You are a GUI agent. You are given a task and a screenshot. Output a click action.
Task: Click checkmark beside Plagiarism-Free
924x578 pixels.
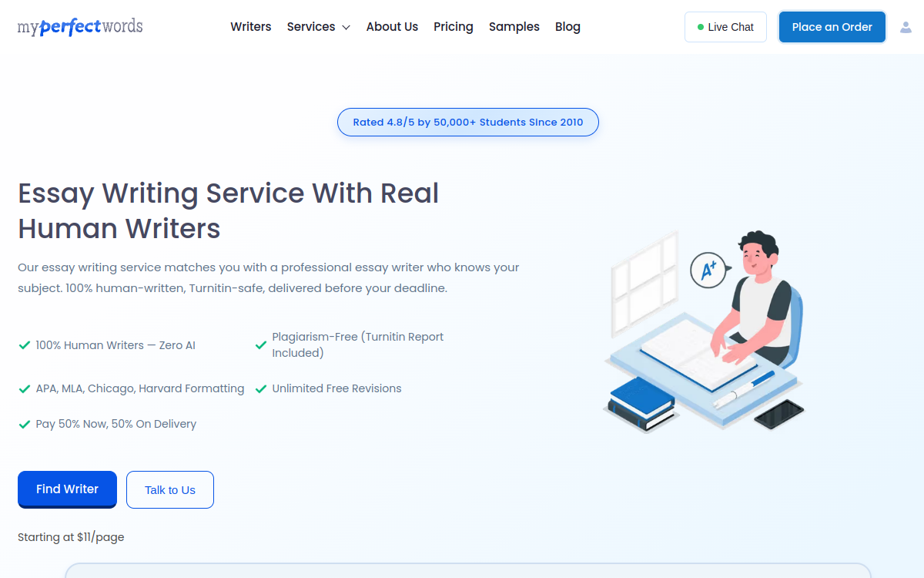click(x=261, y=345)
